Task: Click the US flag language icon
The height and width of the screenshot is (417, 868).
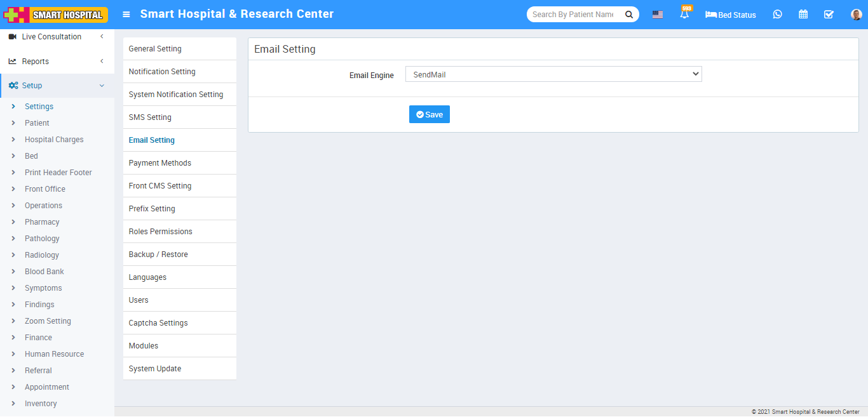Action: 658,15
